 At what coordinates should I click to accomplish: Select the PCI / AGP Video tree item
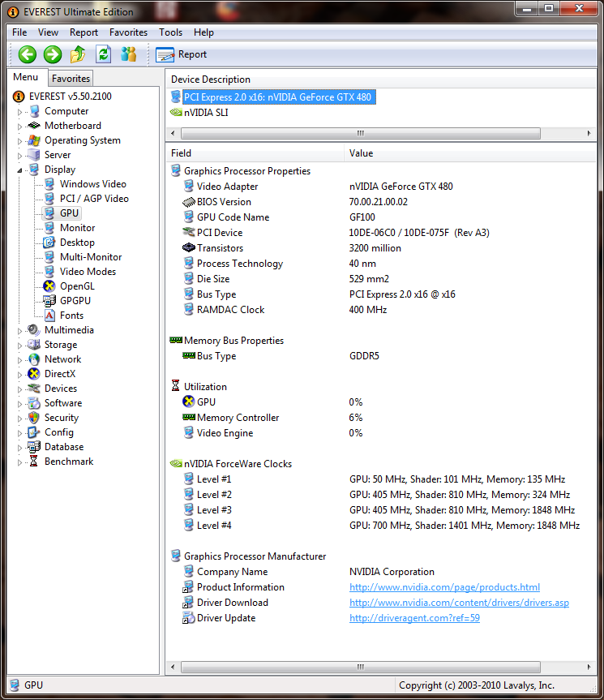(x=94, y=199)
